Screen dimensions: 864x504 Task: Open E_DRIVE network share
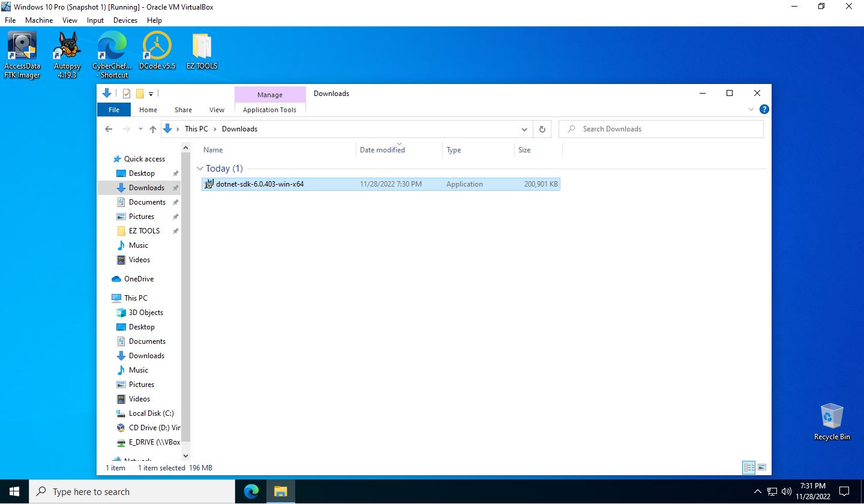[x=154, y=442]
